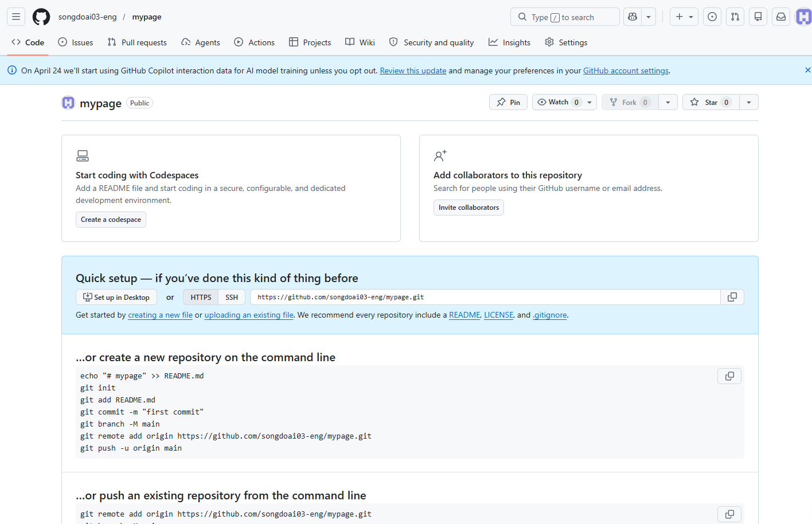Image resolution: width=812 pixels, height=524 pixels.
Task: Click the Public visibility badge
Action: tap(139, 103)
